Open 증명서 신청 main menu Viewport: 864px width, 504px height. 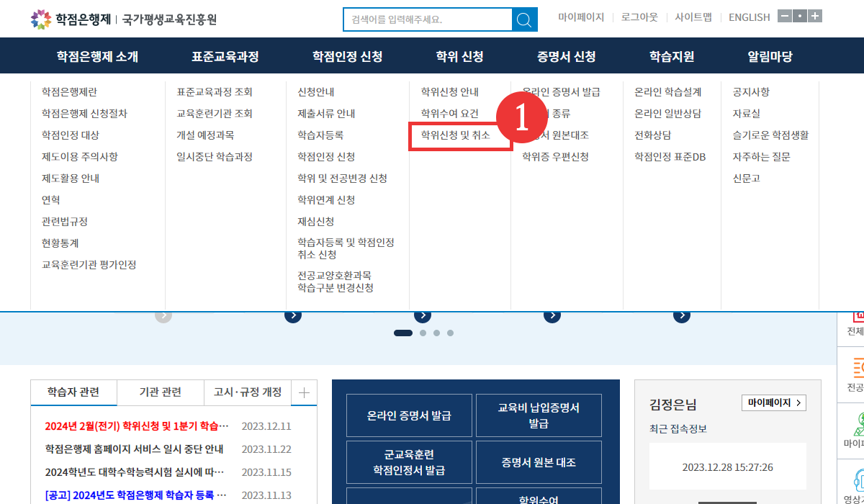(x=566, y=56)
